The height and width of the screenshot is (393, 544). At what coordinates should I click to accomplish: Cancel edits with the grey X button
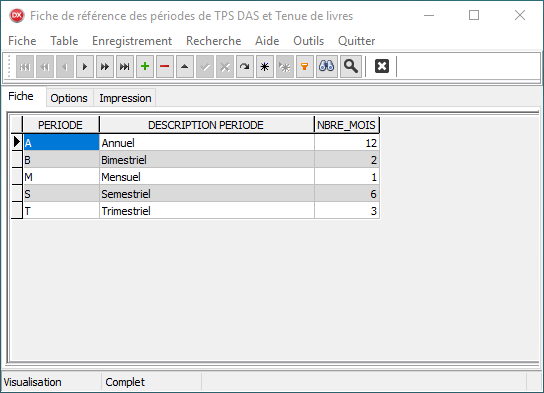pyautogui.click(x=224, y=66)
